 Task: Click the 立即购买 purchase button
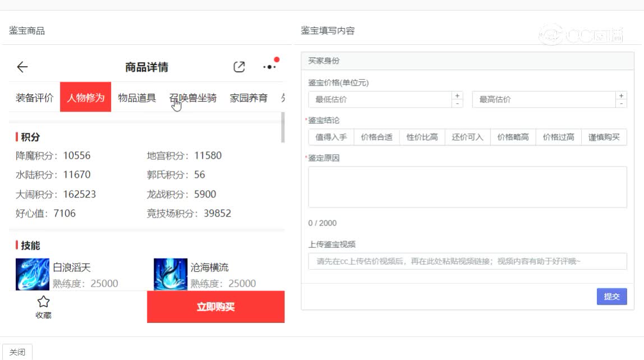215,306
